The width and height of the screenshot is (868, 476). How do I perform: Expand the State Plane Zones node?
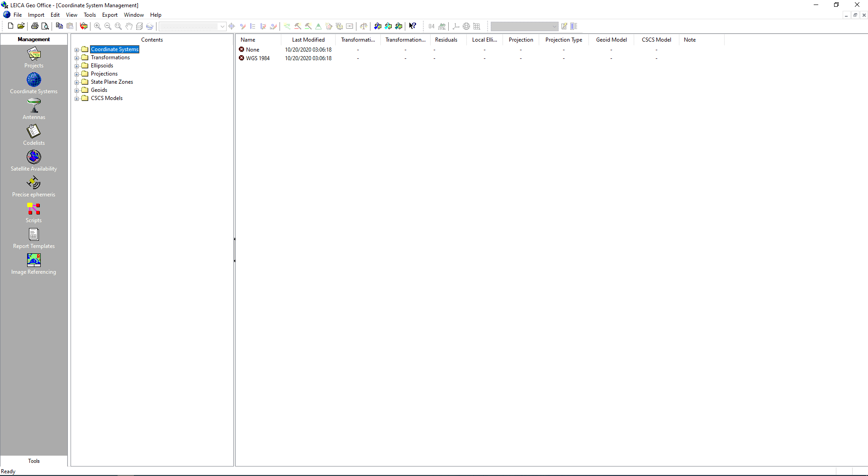pyautogui.click(x=77, y=82)
